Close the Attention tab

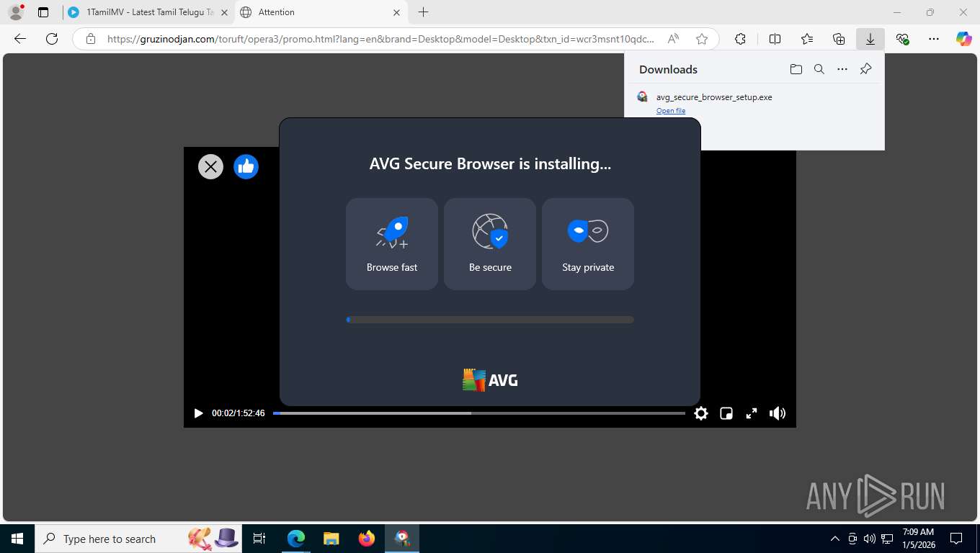pos(397,12)
